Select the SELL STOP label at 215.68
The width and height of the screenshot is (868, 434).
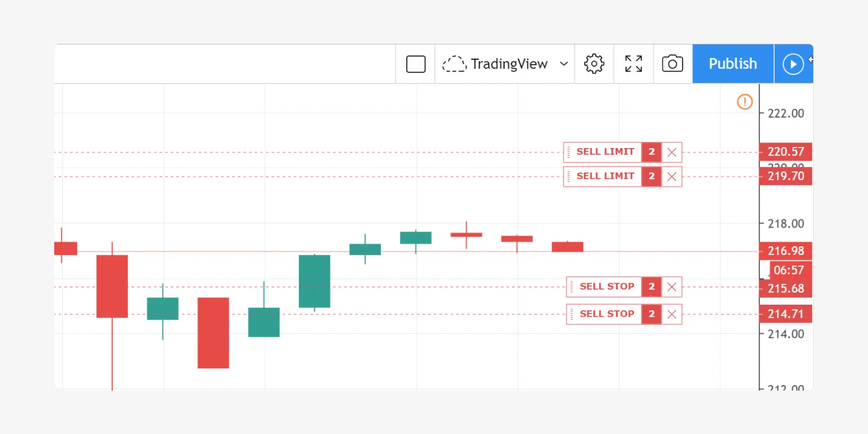coord(607,286)
